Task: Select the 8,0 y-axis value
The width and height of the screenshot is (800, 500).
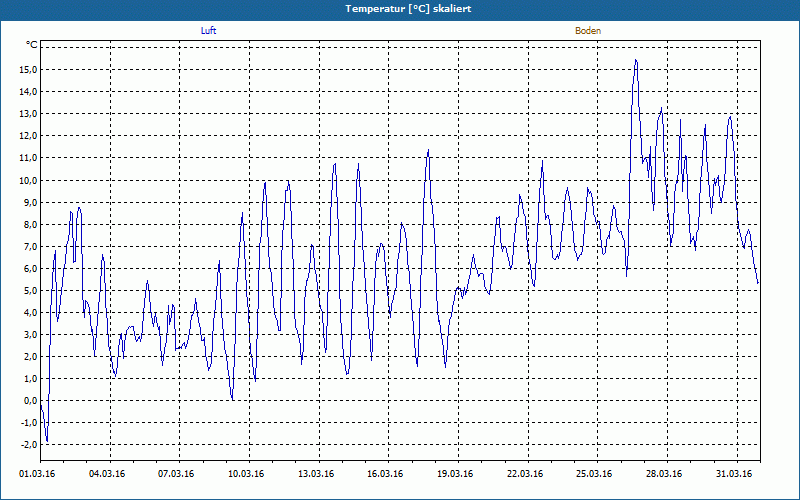Action: point(30,224)
